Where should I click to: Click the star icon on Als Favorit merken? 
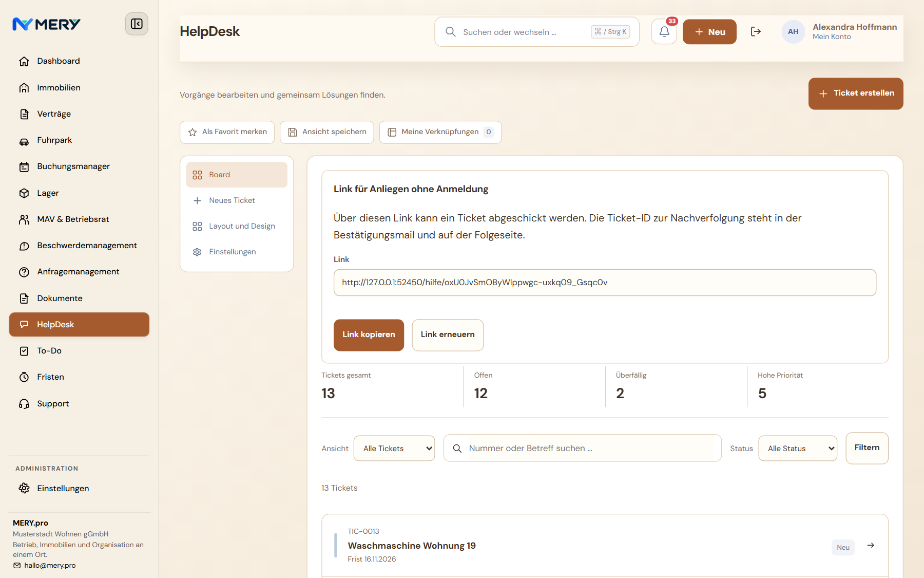(192, 133)
